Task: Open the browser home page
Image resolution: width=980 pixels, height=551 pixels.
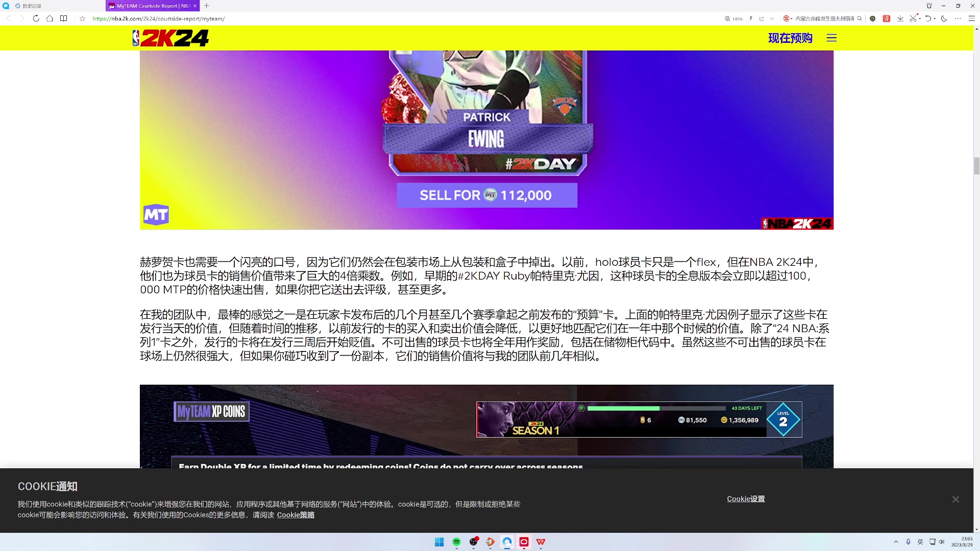Action: point(50,18)
